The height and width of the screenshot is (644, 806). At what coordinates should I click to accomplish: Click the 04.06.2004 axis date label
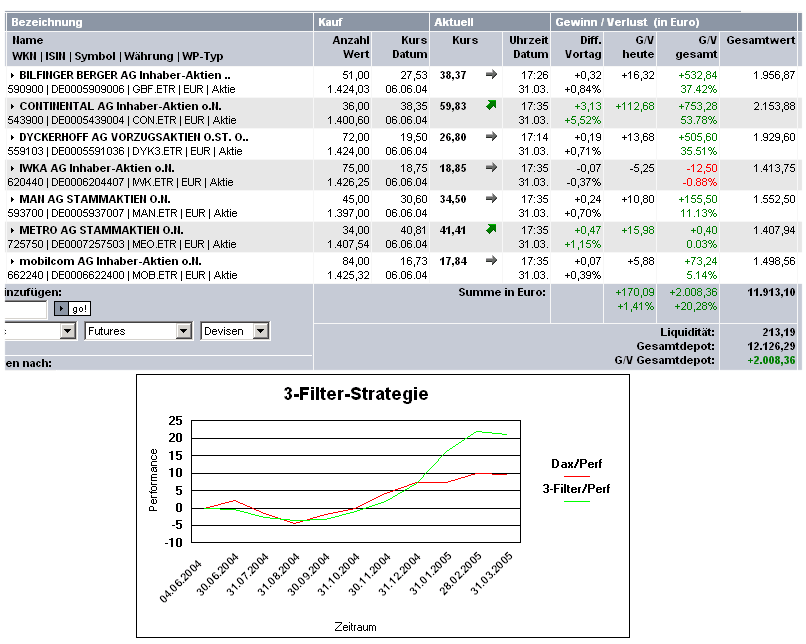point(180,581)
